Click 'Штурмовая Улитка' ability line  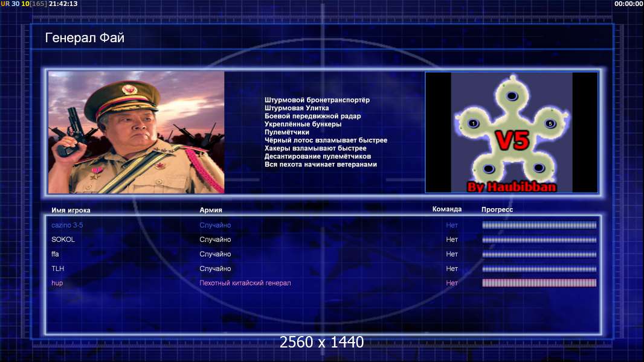297,108
